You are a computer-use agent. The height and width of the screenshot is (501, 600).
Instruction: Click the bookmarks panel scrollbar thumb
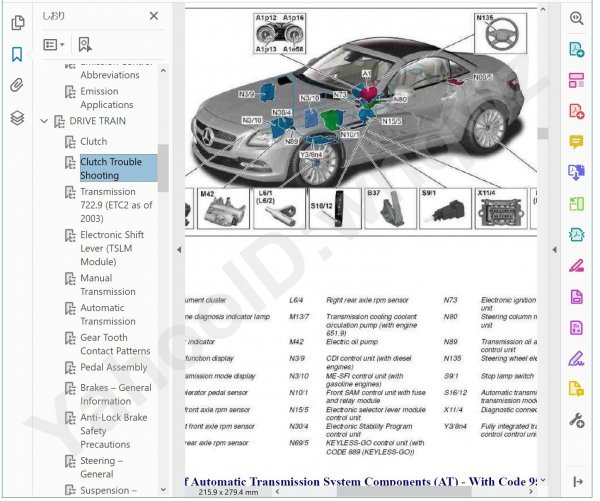click(163, 168)
